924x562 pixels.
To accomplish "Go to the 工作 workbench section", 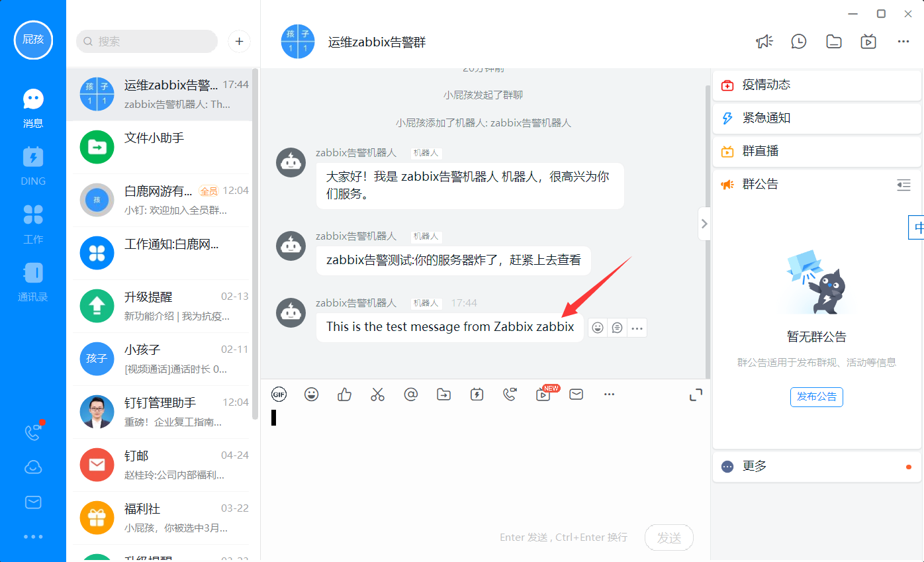I will pos(33,224).
